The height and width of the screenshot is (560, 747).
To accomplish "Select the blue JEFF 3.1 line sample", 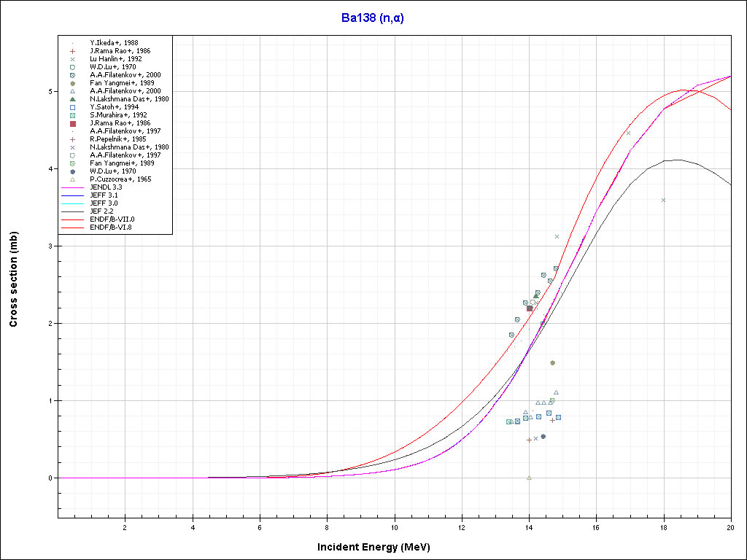I will pos(72,195).
